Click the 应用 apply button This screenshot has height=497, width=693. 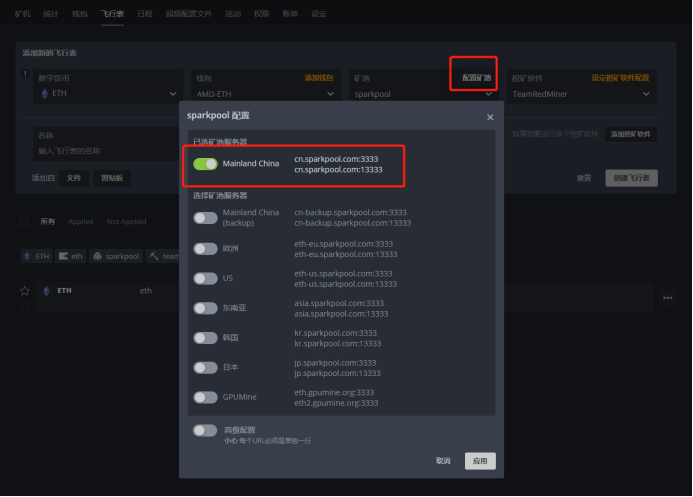point(480,461)
